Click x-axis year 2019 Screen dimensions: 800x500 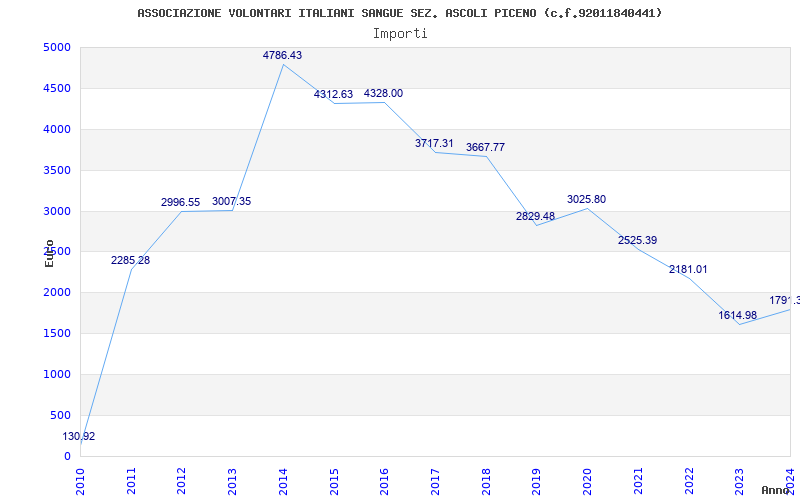click(537, 482)
